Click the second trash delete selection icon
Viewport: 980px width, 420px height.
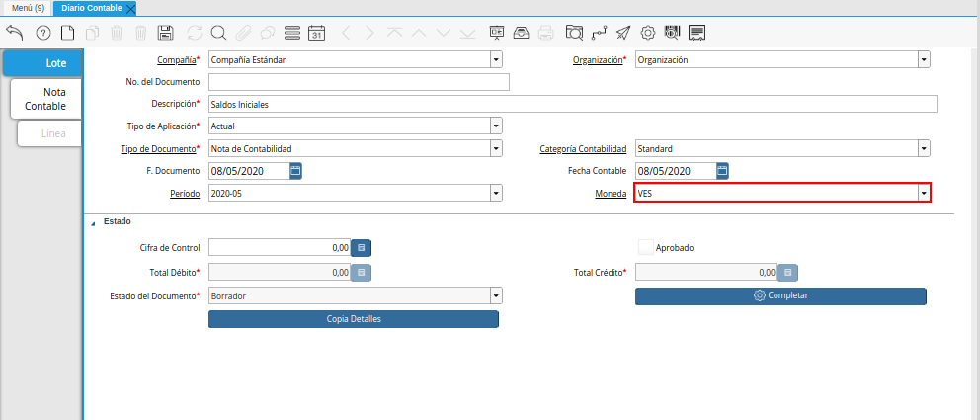coord(141,33)
